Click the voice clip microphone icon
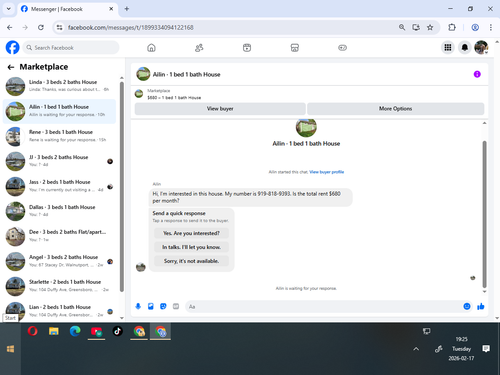This screenshot has height=375, width=500. click(138, 306)
